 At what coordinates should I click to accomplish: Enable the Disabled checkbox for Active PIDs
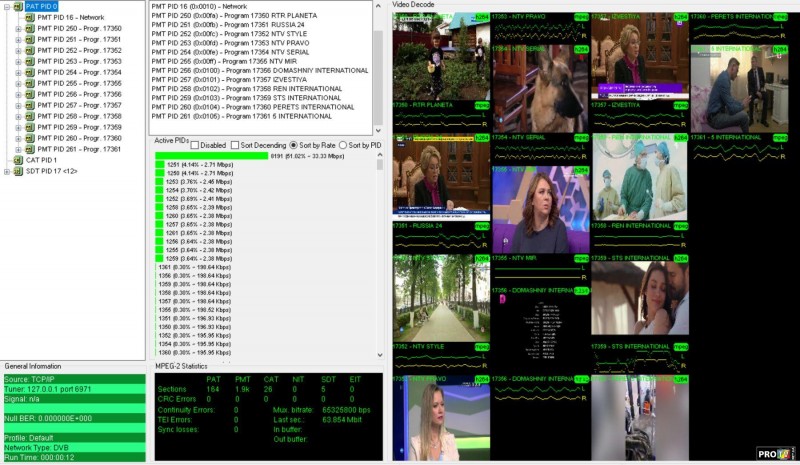point(195,145)
